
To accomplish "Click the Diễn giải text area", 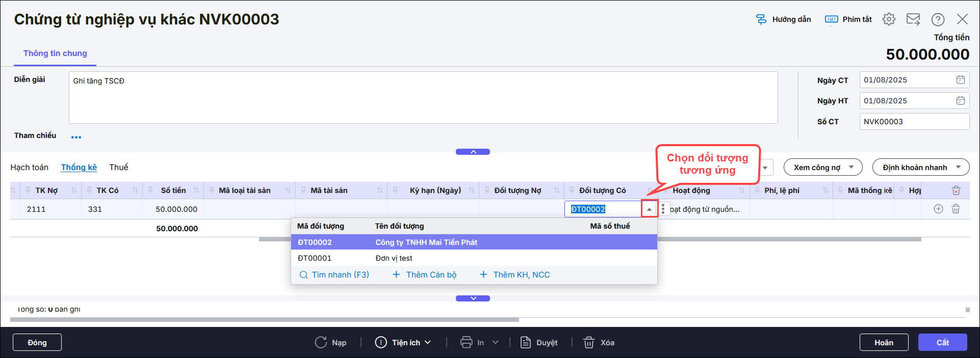I will [x=423, y=97].
